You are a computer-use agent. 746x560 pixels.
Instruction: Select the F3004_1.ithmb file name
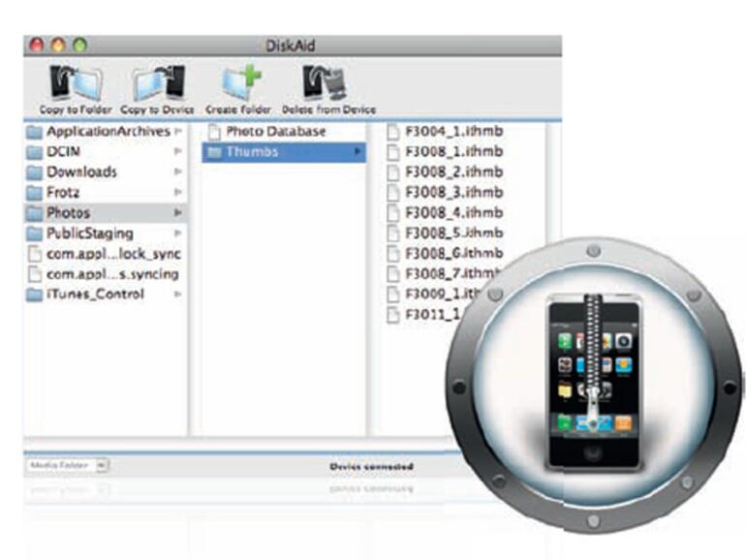pyautogui.click(x=453, y=132)
